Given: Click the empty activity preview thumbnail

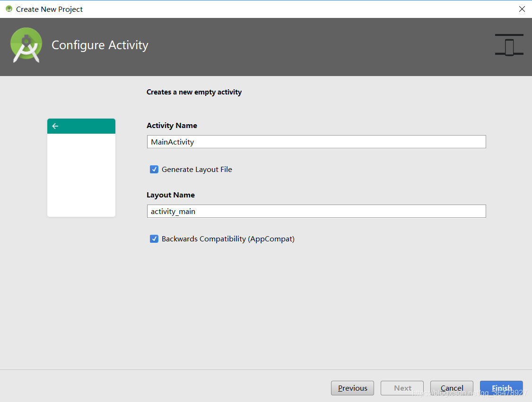Looking at the screenshot, I should (81, 168).
